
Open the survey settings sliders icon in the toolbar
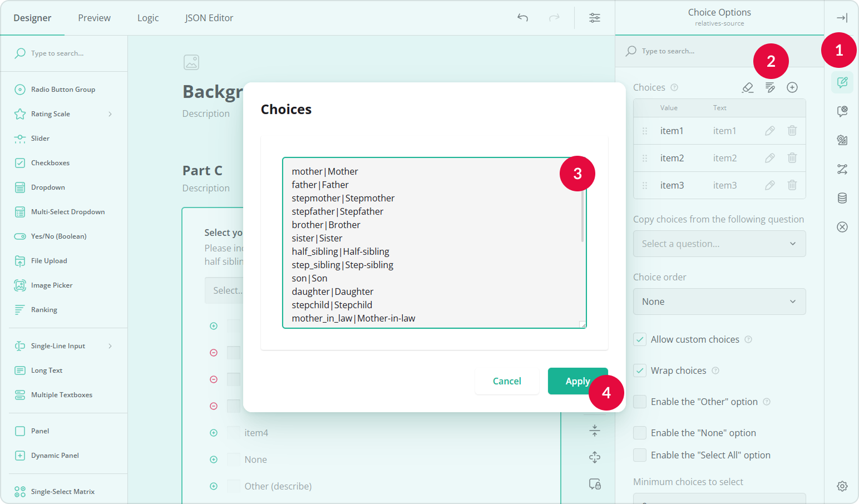coord(594,18)
